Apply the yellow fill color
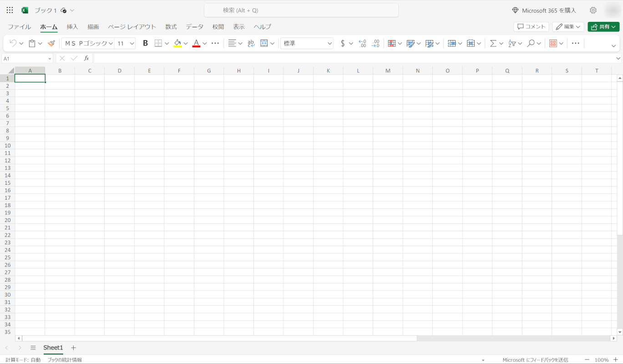Image resolution: width=623 pixels, height=364 pixels. (x=177, y=43)
